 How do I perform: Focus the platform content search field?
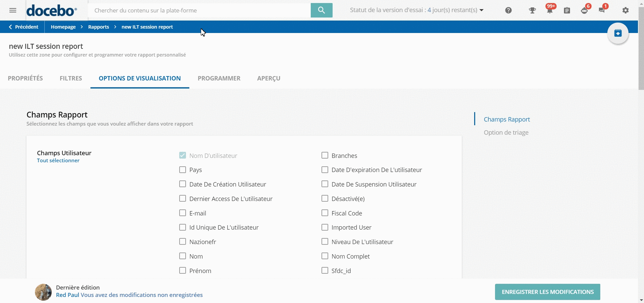pyautogui.click(x=199, y=10)
